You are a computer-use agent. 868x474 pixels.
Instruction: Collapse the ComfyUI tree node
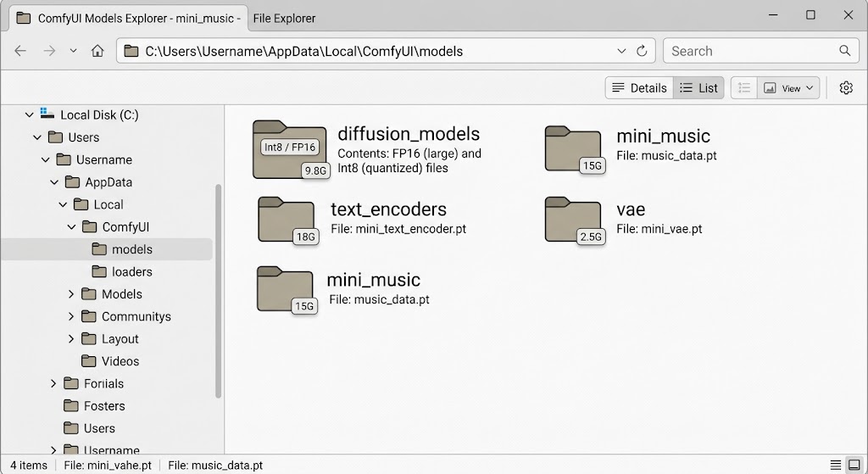tap(71, 227)
